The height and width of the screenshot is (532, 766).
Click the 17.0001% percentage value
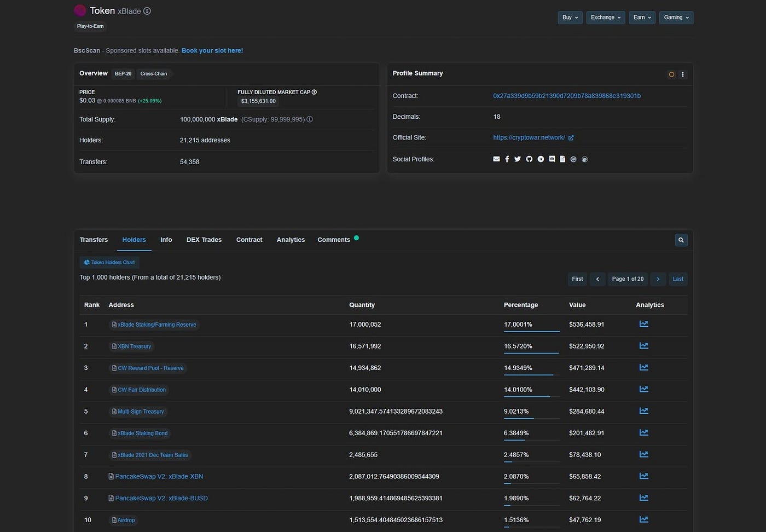(x=518, y=325)
